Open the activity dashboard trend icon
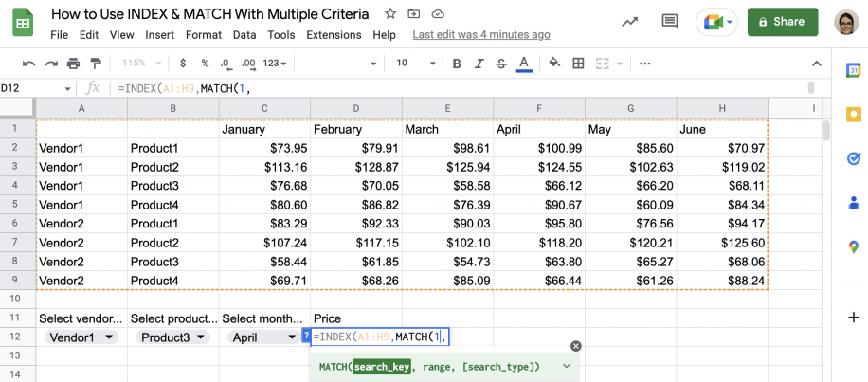The image size is (868, 382). (x=630, y=22)
